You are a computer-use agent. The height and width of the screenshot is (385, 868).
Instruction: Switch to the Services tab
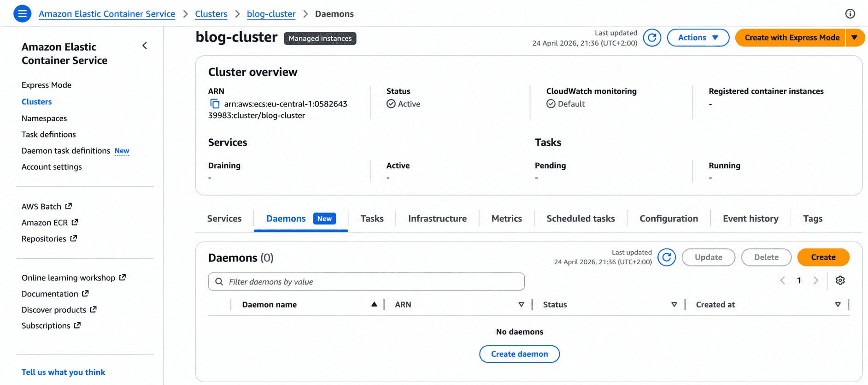click(x=224, y=219)
